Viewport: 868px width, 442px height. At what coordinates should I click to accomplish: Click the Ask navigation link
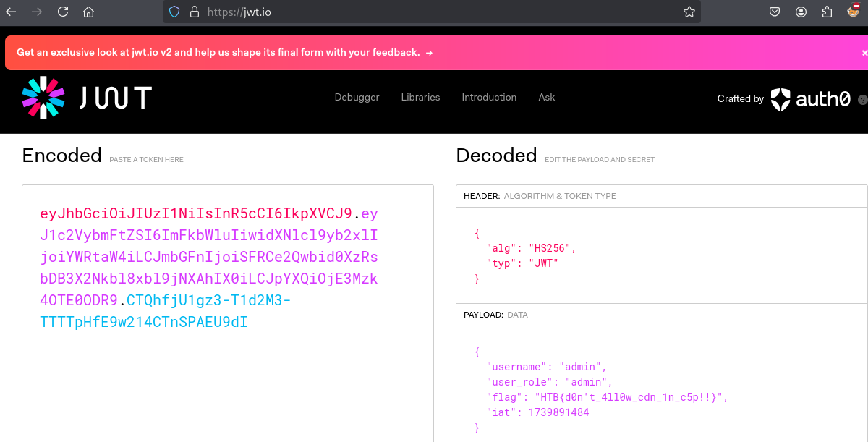coord(547,98)
